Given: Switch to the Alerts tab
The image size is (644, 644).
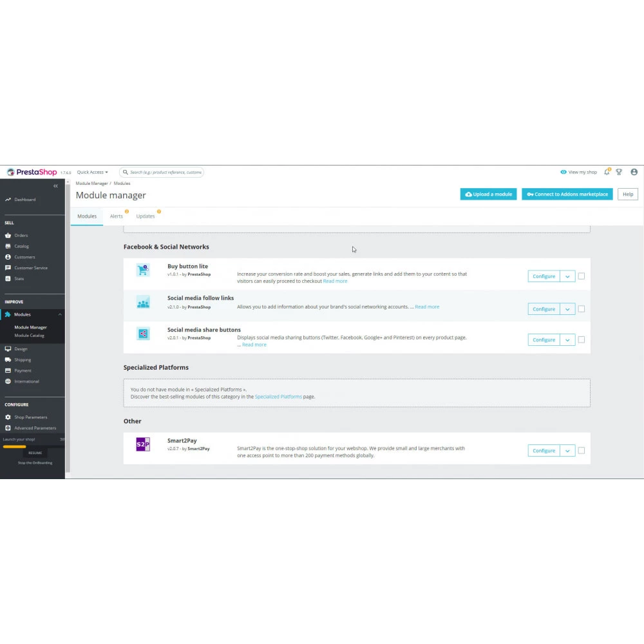Looking at the screenshot, I should [116, 216].
